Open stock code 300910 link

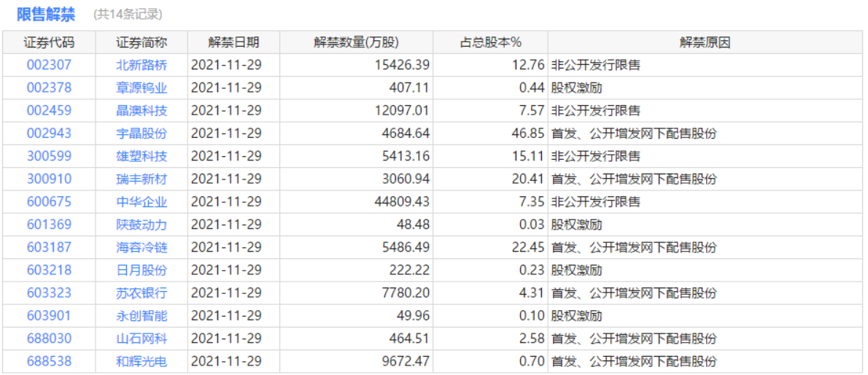pyautogui.click(x=49, y=179)
